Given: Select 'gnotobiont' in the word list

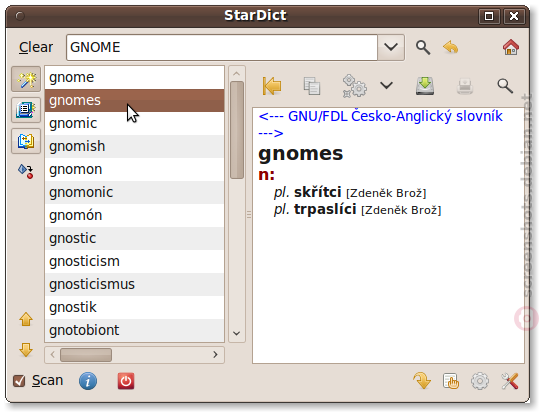Looking at the screenshot, I should point(134,330).
